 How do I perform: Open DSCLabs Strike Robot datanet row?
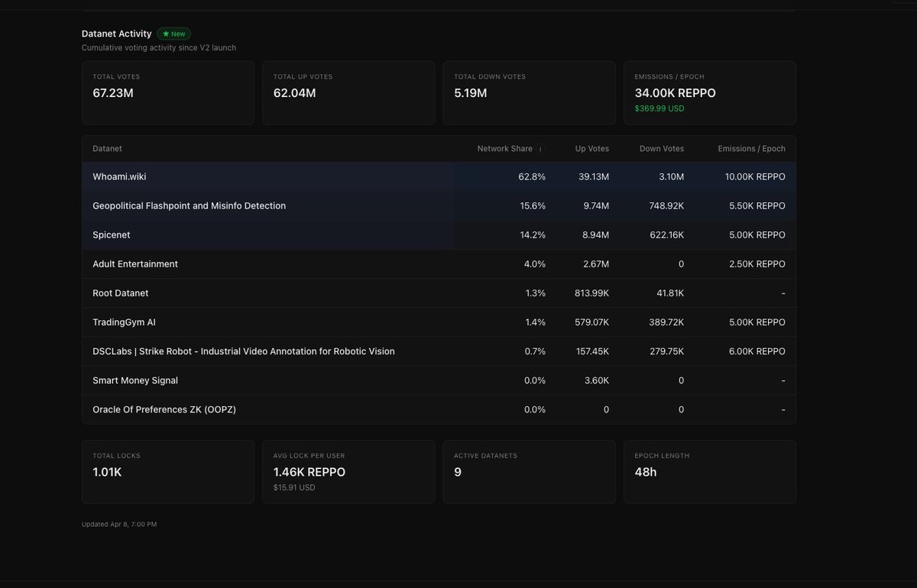pos(439,351)
